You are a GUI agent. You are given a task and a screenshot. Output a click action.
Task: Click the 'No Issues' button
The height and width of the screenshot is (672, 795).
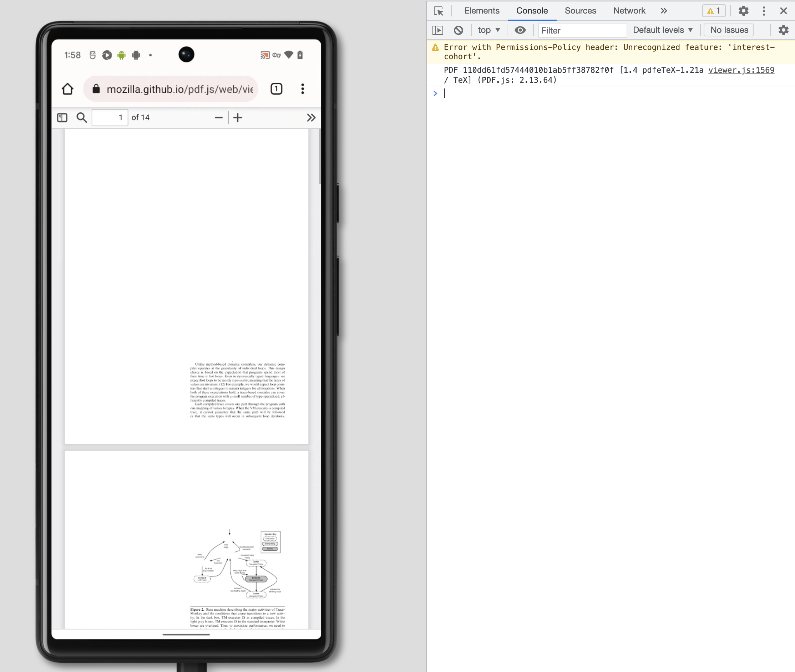point(728,30)
